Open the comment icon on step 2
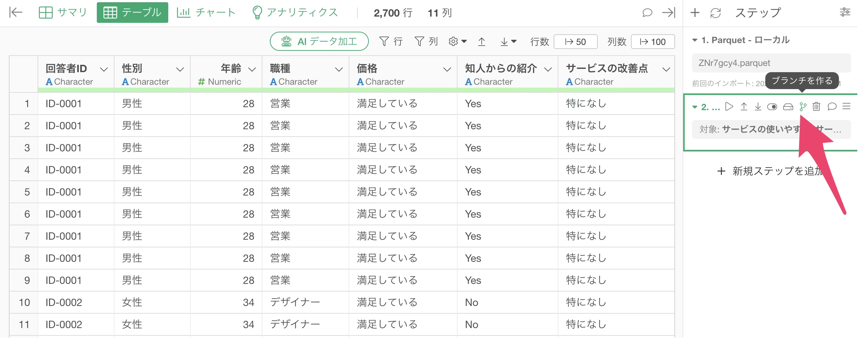The height and width of the screenshot is (338, 868). point(832,107)
